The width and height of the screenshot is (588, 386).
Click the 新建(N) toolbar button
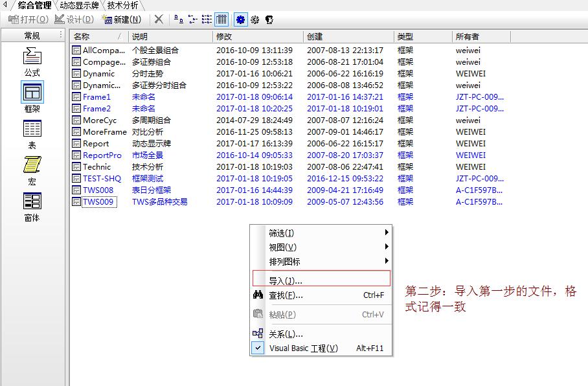pyautogui.click(x=122, y=19)
